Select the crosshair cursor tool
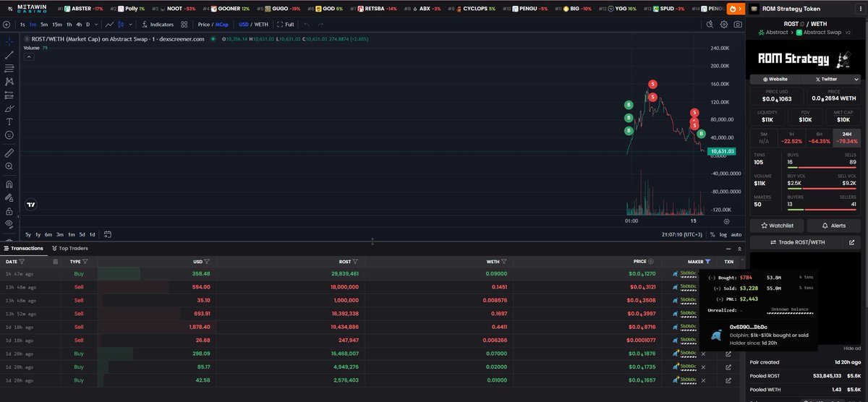Viewport: 868px width, 402px height. click(x=9, y=41)
